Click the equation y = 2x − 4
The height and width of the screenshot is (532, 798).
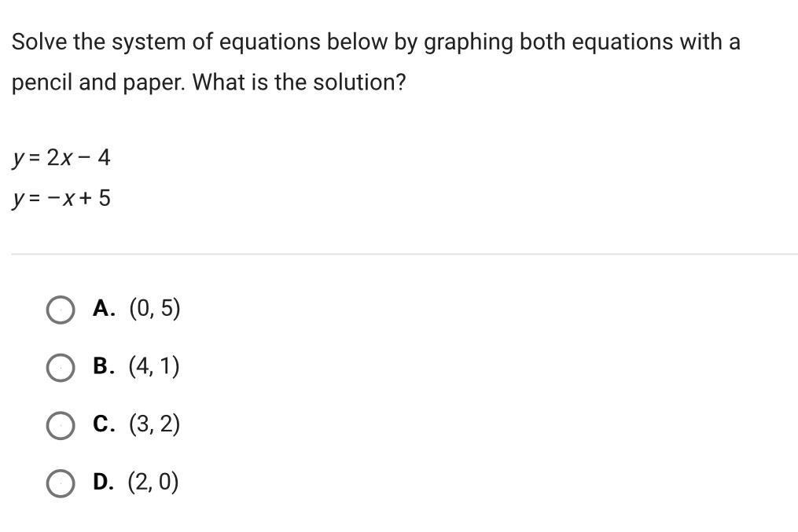pos(61,158)
